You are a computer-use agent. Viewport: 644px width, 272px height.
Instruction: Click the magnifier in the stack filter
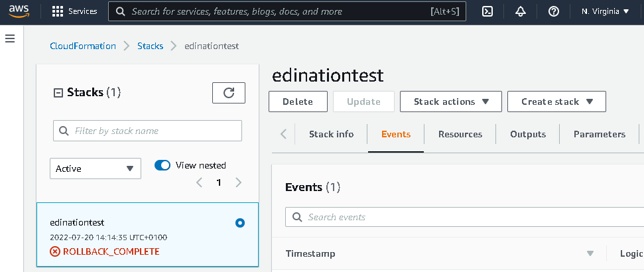pyautogui.click(x=64, y=131)
